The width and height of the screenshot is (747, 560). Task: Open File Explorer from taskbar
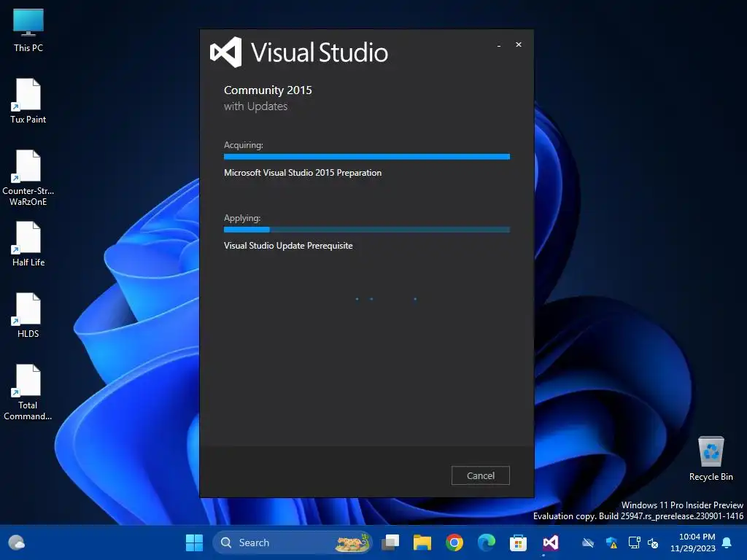(x=422, y=542)
